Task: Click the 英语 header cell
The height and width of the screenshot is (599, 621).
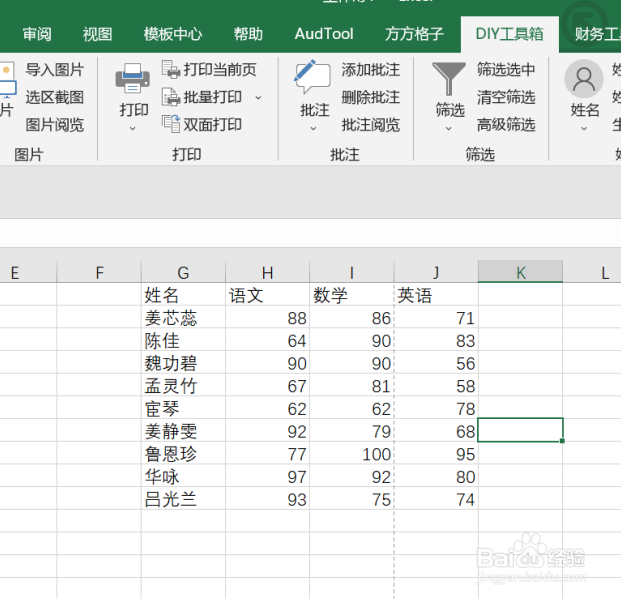Action: pyautogui.click(x=436, y=294)
